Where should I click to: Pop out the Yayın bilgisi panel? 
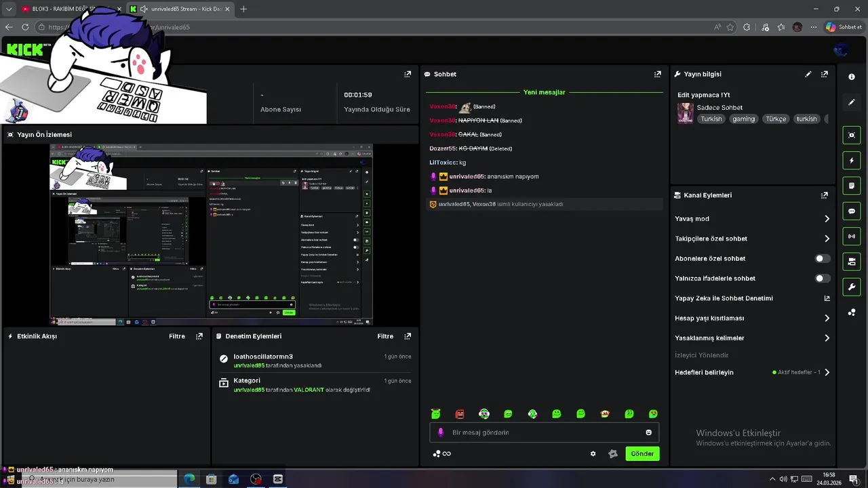click(x=825, y=74)
